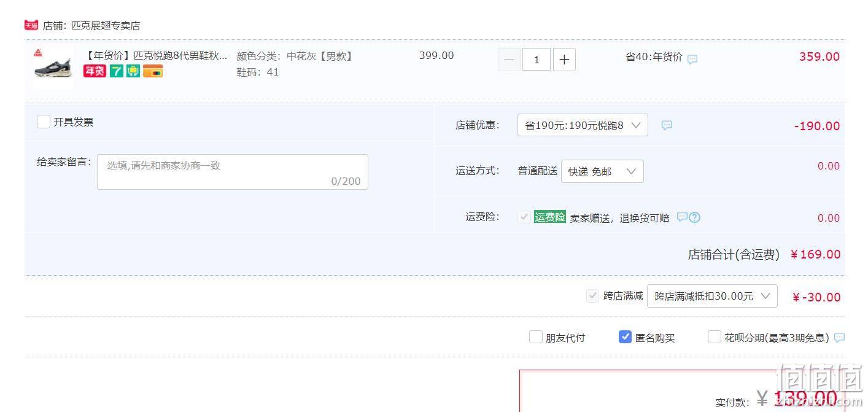The height and width of the screenshot is (412, 868).
Task: Click the 399.00 unit price
Action: click(436, 55)
